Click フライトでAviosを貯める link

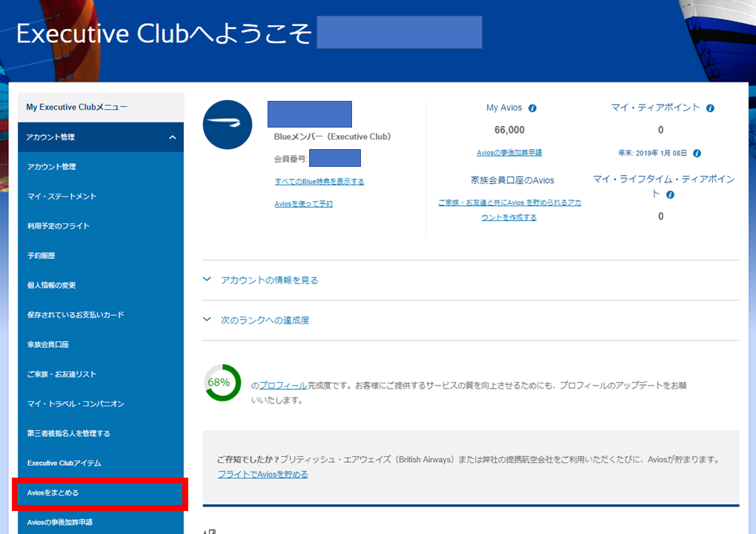(263, 475)
